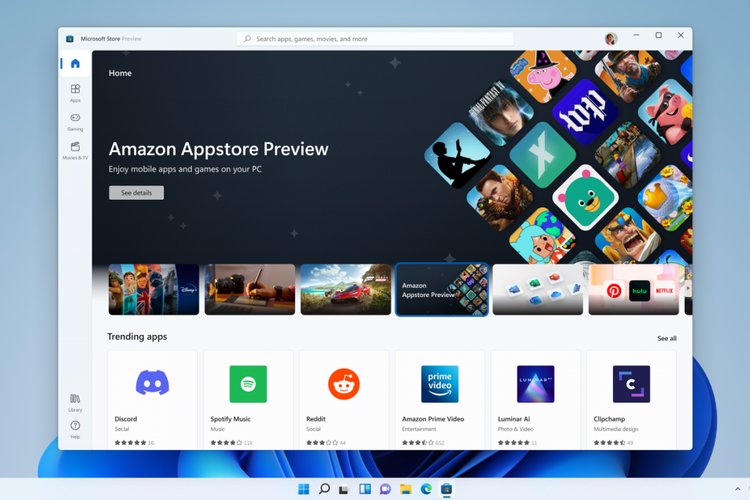Click the search apps input field
Screen dimensions: 750x500
click(375, 39)
